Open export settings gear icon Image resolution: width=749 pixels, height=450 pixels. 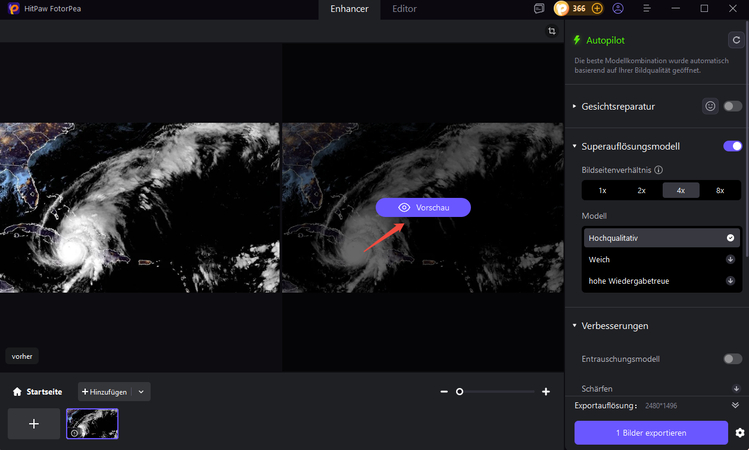coord(739,433)
